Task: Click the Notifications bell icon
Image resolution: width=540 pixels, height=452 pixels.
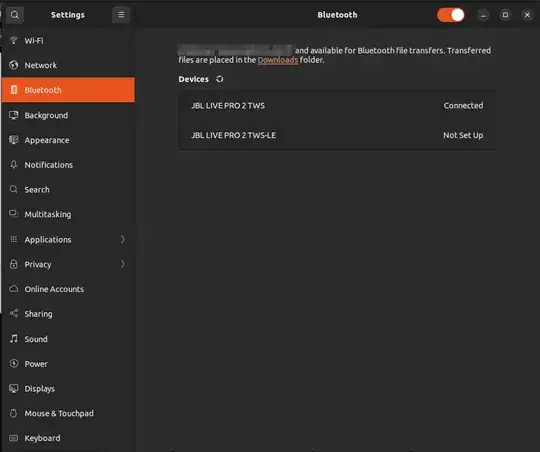Action: (x=14, y=165)
